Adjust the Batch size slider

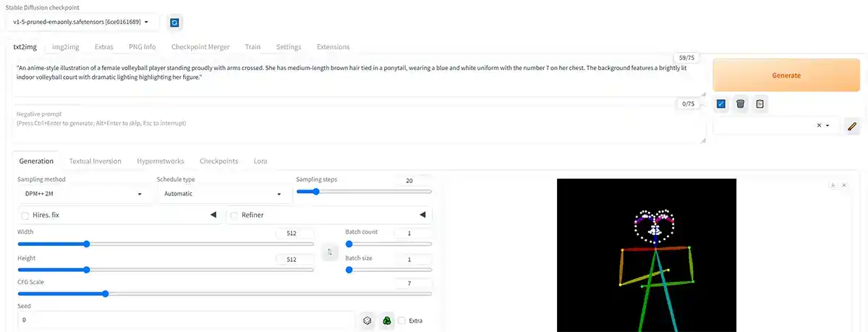click(388, 270)
